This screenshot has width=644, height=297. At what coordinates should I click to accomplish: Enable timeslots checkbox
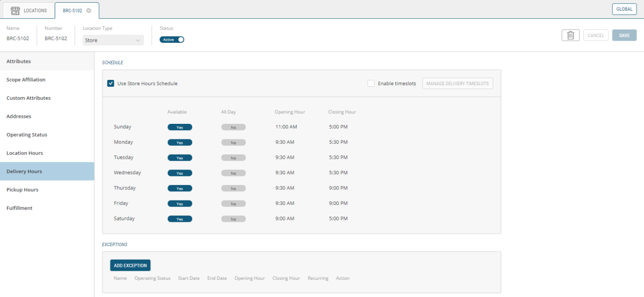371,84
